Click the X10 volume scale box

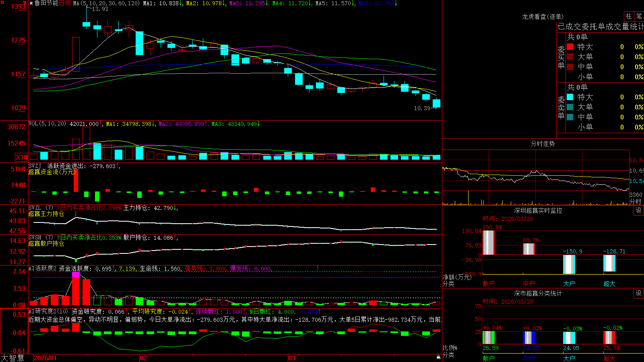[x=21, y=157]
